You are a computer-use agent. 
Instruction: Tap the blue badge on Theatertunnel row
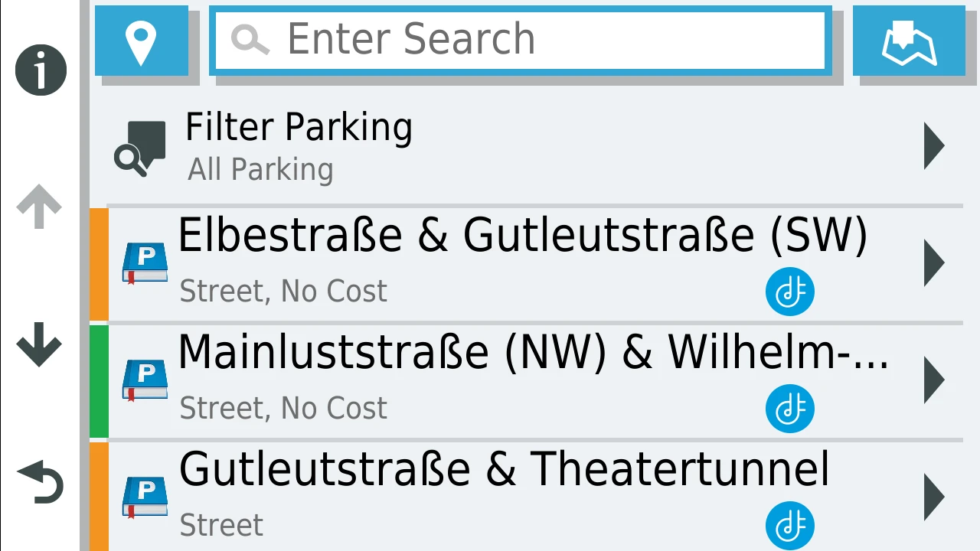point(789,526)
